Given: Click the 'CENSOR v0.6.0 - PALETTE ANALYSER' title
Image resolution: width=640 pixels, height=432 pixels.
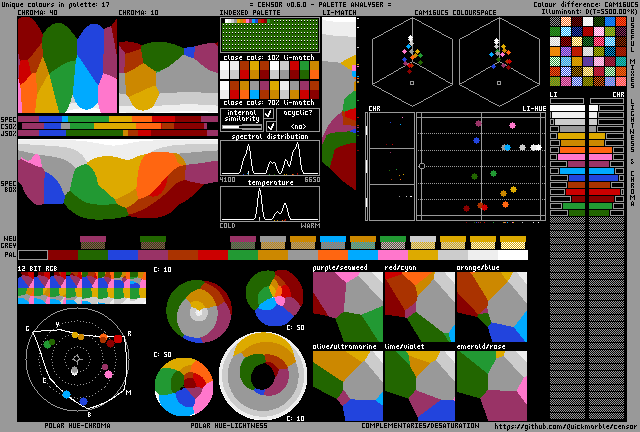Looking at the screenshot, I should [x=320, y=4].
